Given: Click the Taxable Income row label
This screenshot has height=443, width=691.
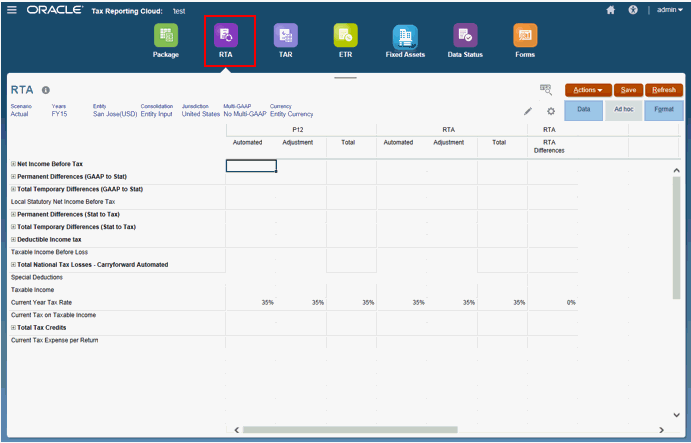Looking at the screenshot, I should (x=33, y=290).
